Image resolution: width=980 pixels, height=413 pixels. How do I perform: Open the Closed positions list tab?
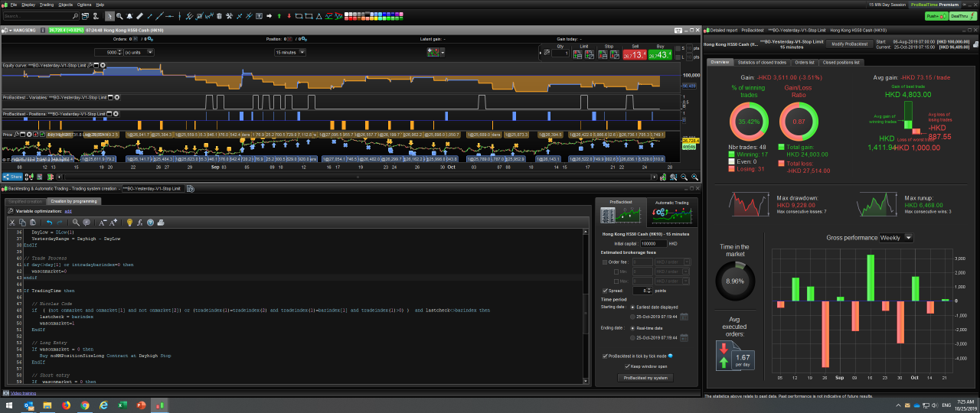841,62
